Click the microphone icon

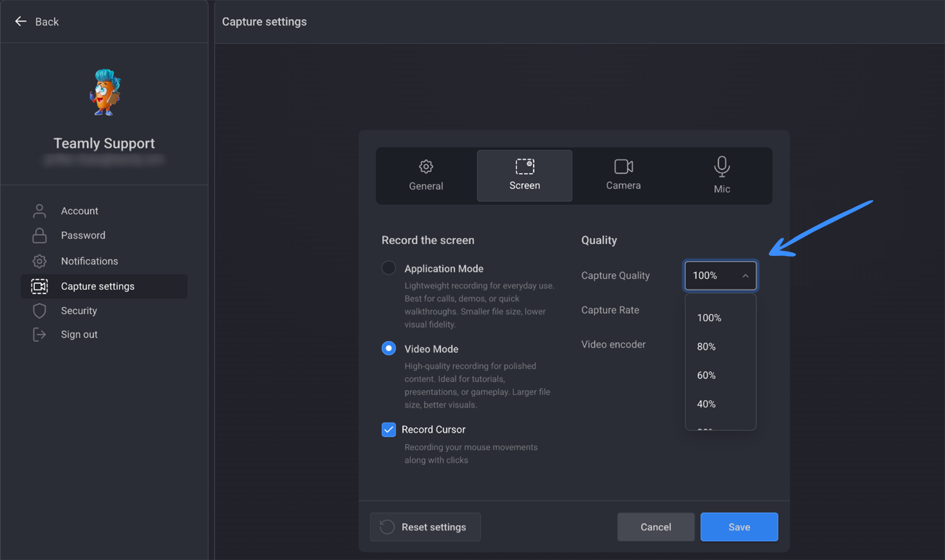tap(722, 167)
